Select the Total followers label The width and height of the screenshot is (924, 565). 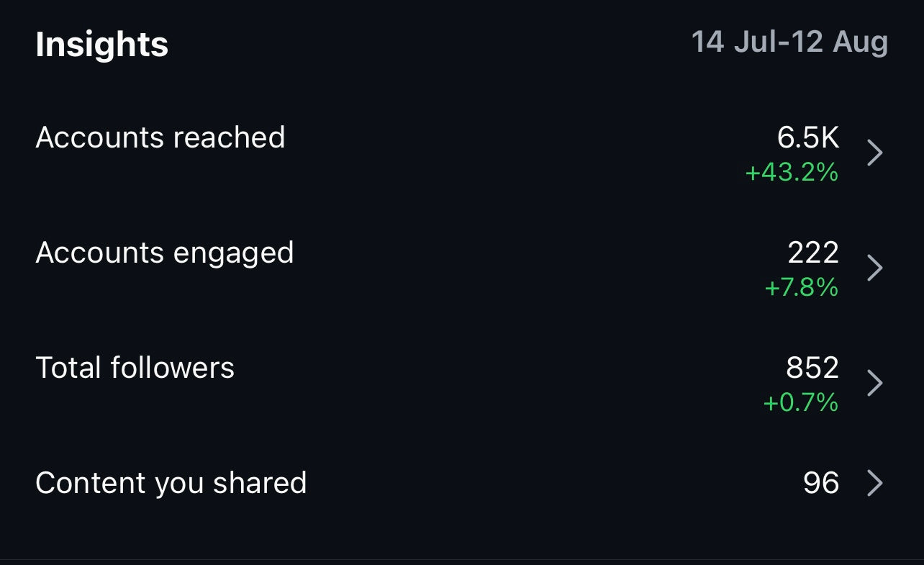pos(135,368)
